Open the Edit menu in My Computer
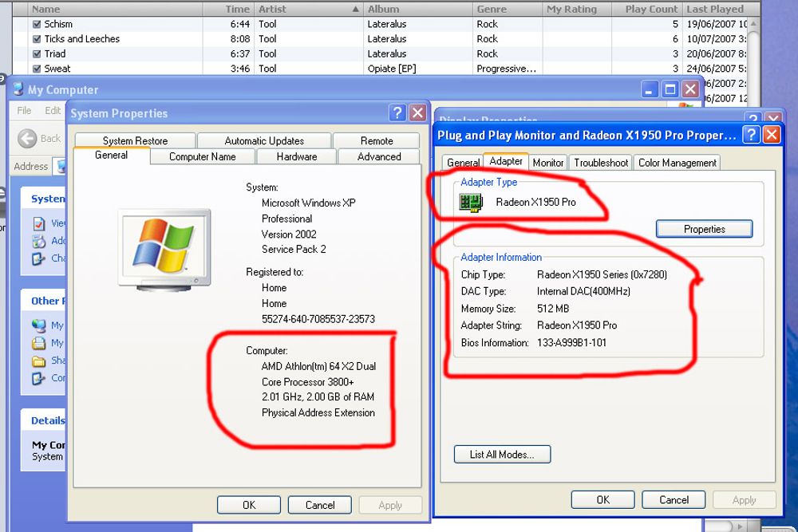Viewport: 798px width, 532px height. (x=53, y=110)
